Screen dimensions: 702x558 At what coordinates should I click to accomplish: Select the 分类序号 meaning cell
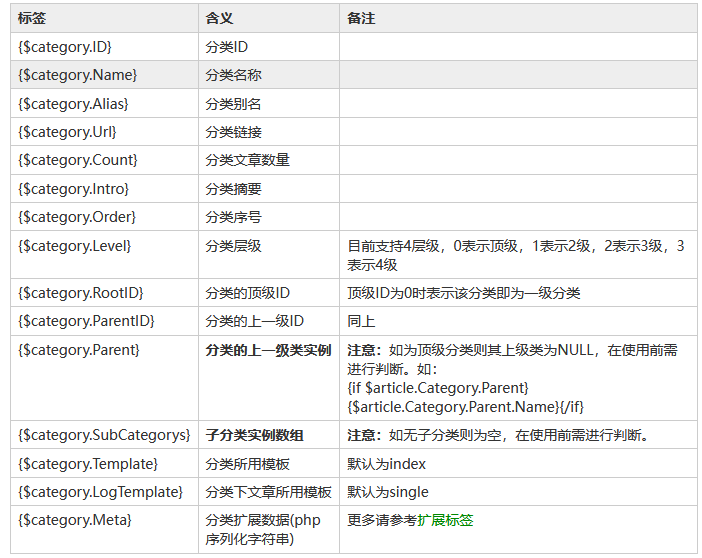coord(269,217)
